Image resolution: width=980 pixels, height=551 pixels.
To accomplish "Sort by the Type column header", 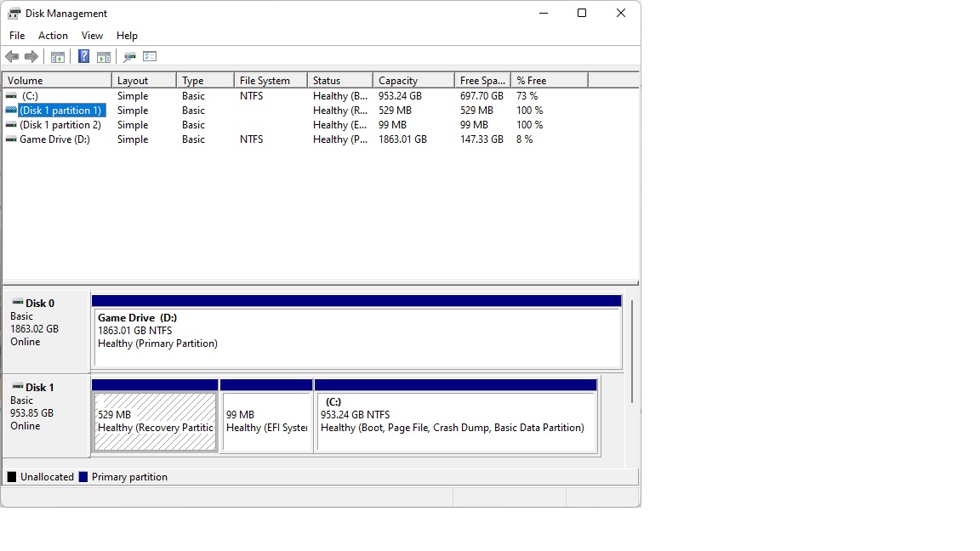I will point(206,81).
